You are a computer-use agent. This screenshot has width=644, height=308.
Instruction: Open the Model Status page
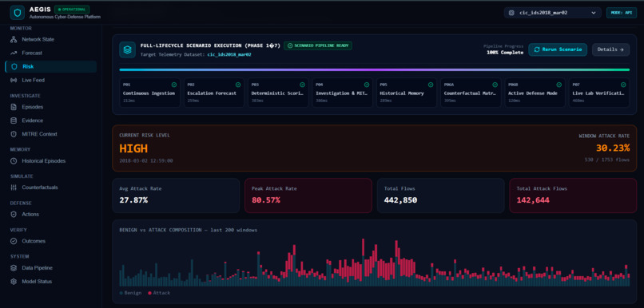50,282
